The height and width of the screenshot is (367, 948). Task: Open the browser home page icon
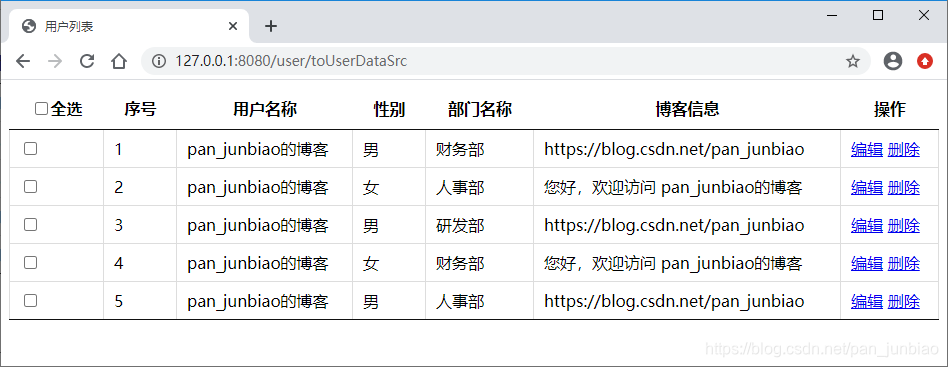click(119, 61)
